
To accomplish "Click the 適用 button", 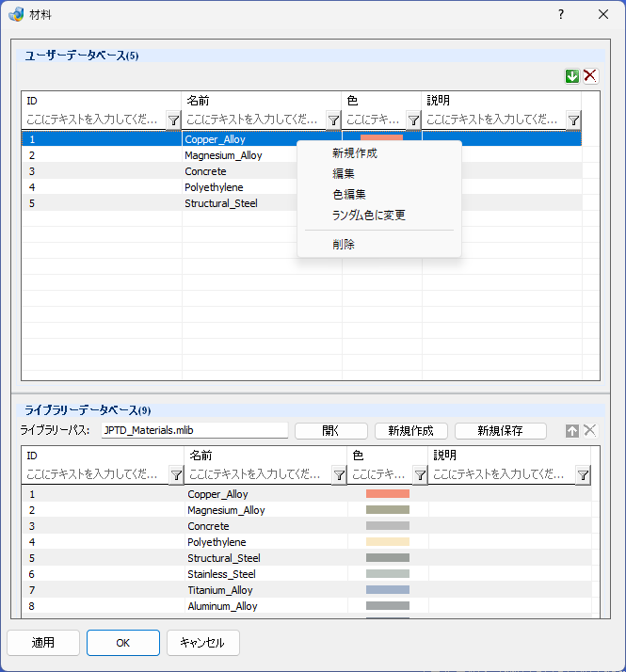I will [43, 643].
